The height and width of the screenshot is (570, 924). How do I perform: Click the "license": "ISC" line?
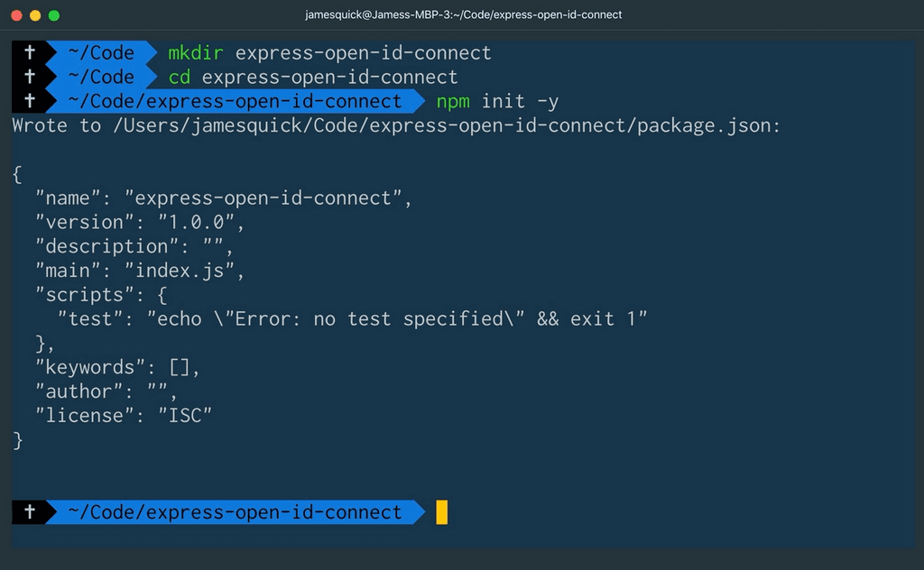122,415
